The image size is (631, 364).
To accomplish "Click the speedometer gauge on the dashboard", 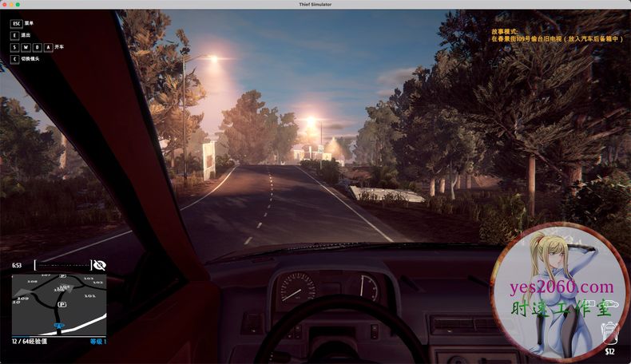I will tap(296, 289).
